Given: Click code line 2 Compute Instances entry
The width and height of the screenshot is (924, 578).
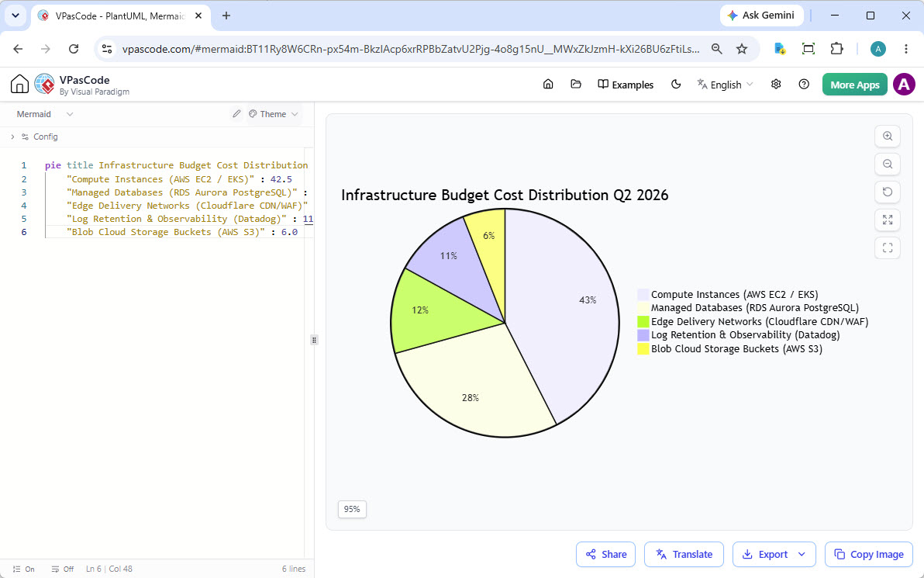Looking at the screenshot, I should [180, 179].
